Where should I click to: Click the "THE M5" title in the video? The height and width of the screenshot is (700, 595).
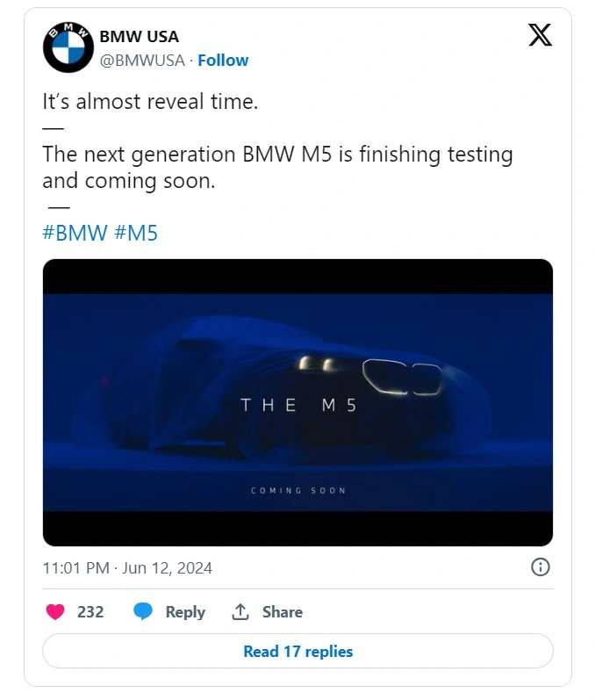(297, 405)
